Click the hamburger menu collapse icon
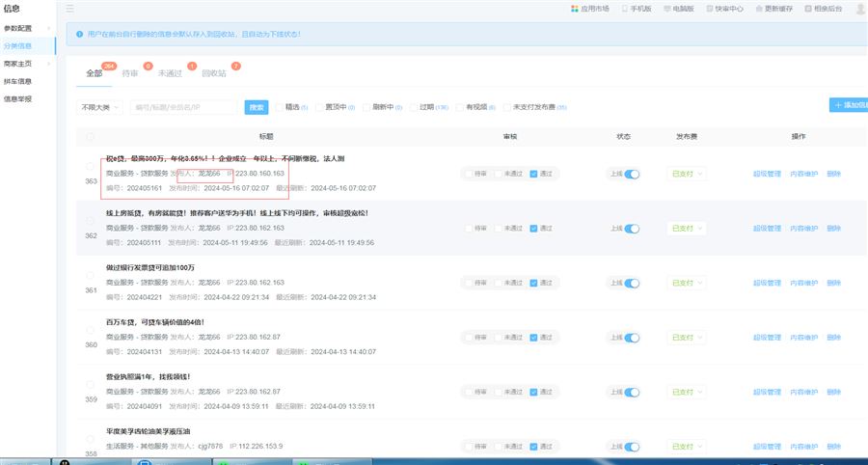Image resolution: width=868 pixels, height=465 pixels. click(x=69, y=9)
